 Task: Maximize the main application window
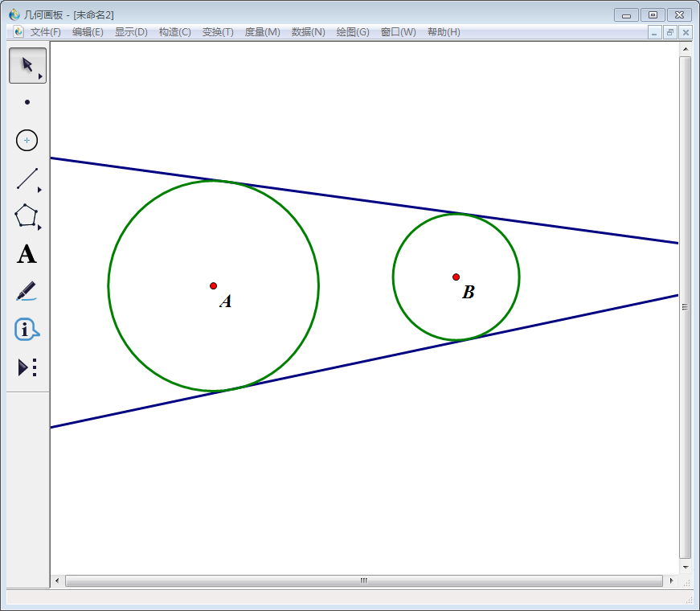tap(653, 15)
